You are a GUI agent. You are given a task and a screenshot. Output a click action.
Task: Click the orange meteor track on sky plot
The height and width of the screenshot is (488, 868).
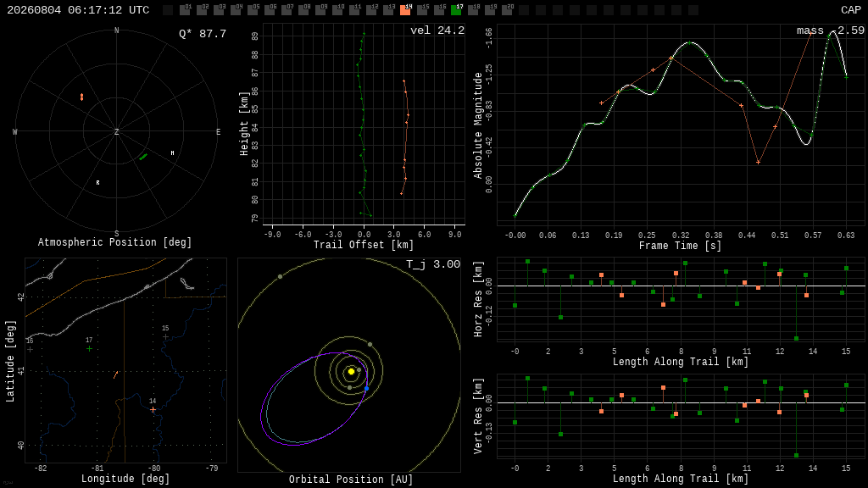pyautogui.click(x=82, y=97)
